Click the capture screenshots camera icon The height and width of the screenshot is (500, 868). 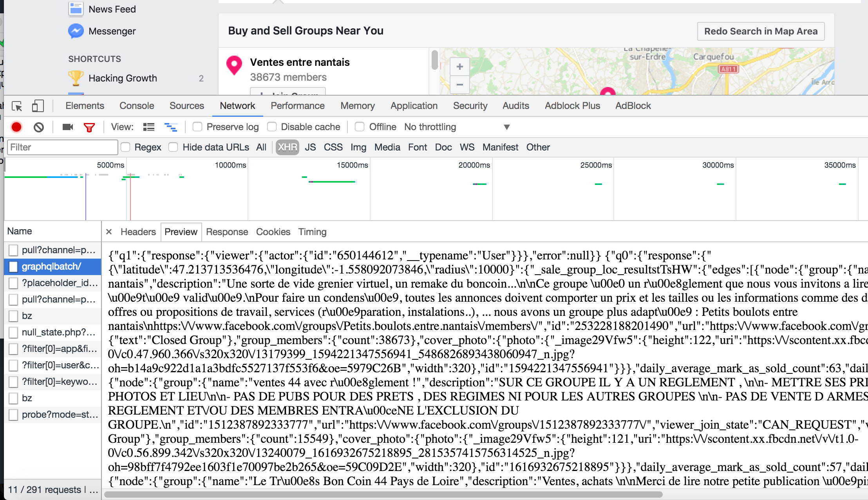pyautogui.click(x=68, y=127)
